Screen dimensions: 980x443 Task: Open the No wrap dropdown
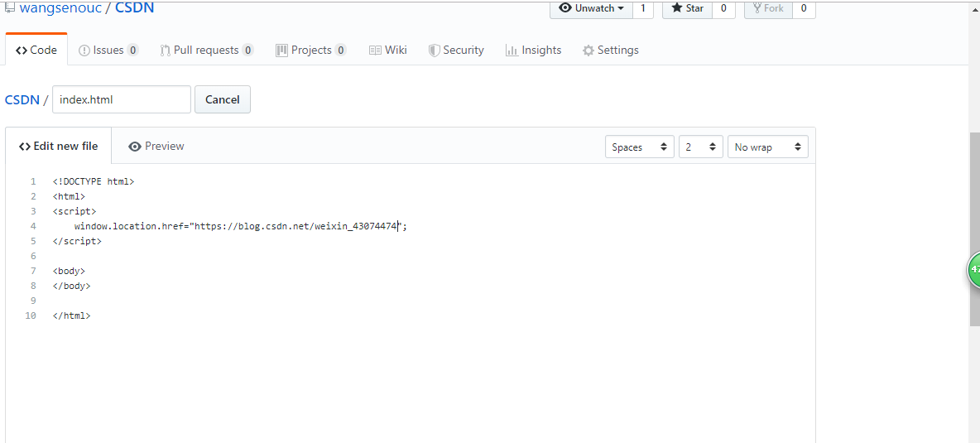click(x=767, y=147)
